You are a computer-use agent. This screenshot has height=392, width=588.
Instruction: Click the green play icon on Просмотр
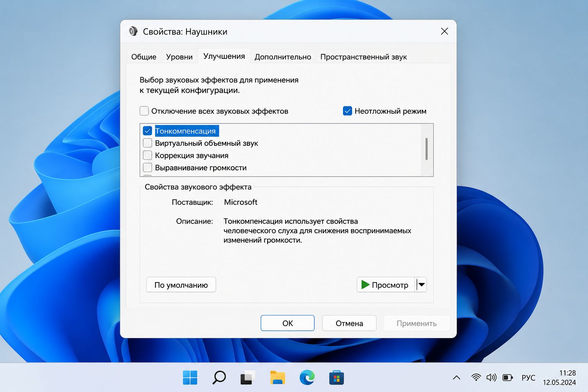pyautogui.click(x=365, y=285)
